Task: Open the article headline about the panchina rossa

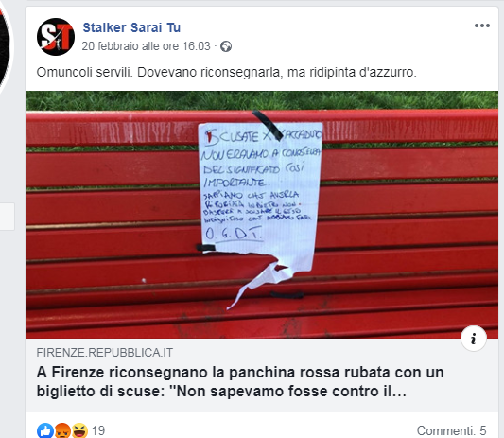Action: [x=240, y=382]
